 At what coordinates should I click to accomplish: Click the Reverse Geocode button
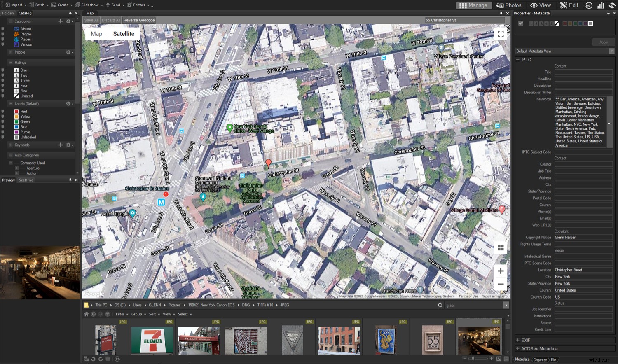pos(139,20)
